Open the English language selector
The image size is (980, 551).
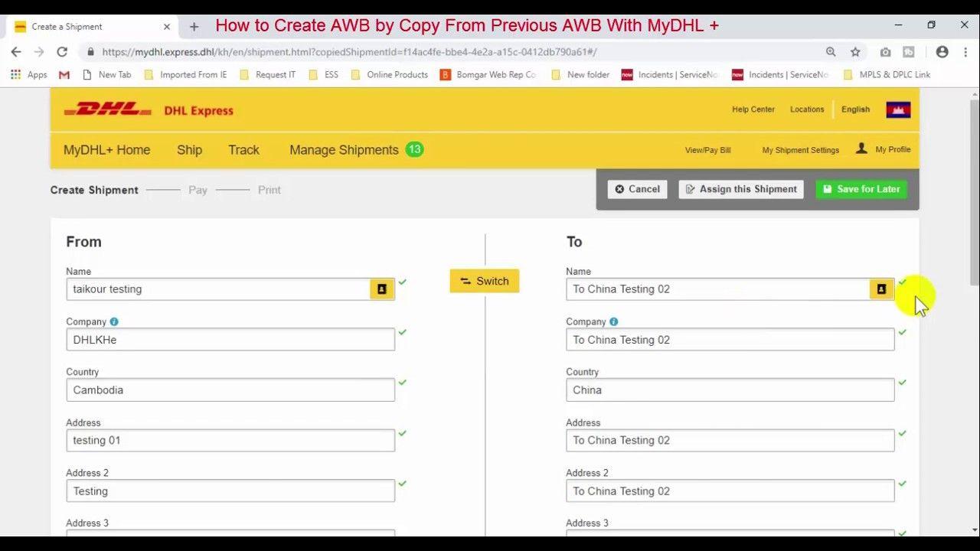coord(855,109)
